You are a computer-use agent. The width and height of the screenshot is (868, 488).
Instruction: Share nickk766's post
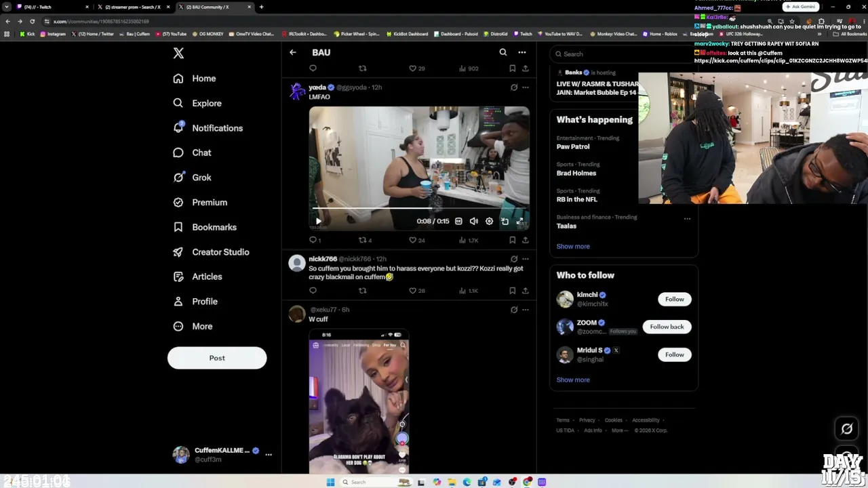[x=526, y=291]
